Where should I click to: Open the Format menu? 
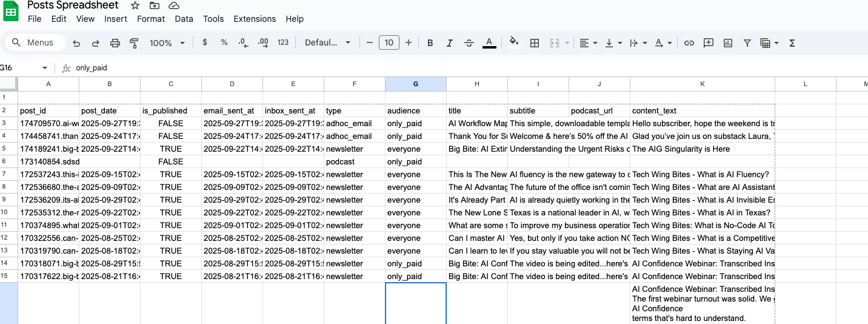(x=151, y=19)
